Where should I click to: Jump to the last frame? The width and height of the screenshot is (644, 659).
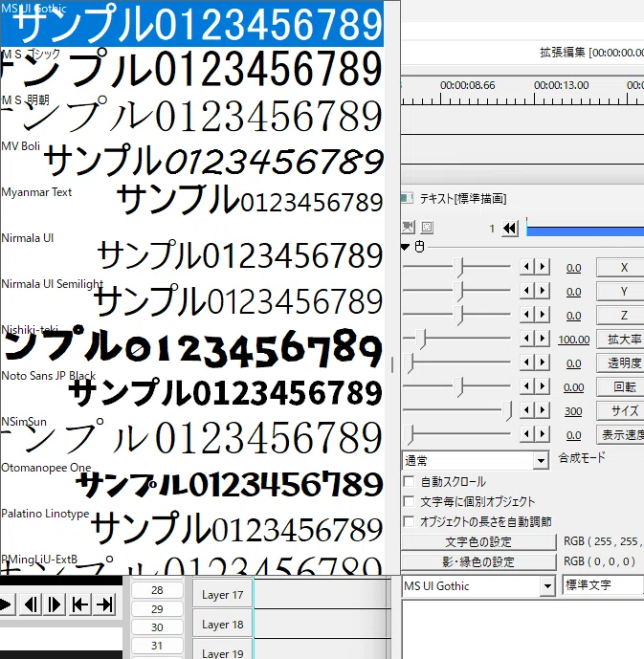[104, 604]
